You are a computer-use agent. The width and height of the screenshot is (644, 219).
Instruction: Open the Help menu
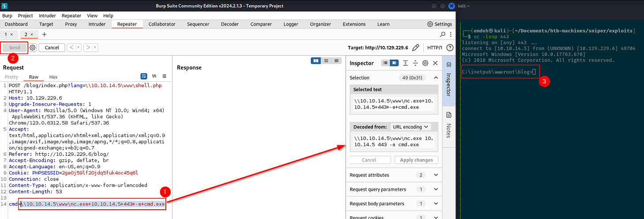[108, 15]
